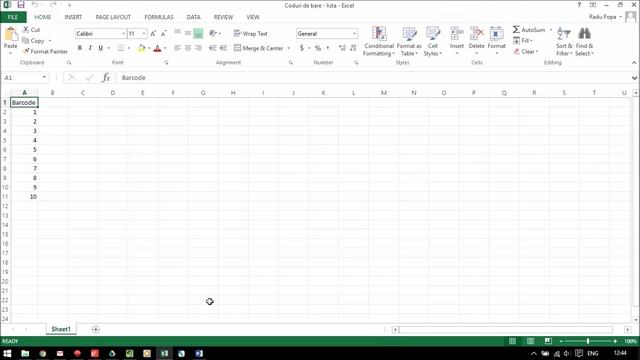The width and height of the screenshot is (640, 360).
Task: Click the Delete cells icon
Action: pos(476,34)
